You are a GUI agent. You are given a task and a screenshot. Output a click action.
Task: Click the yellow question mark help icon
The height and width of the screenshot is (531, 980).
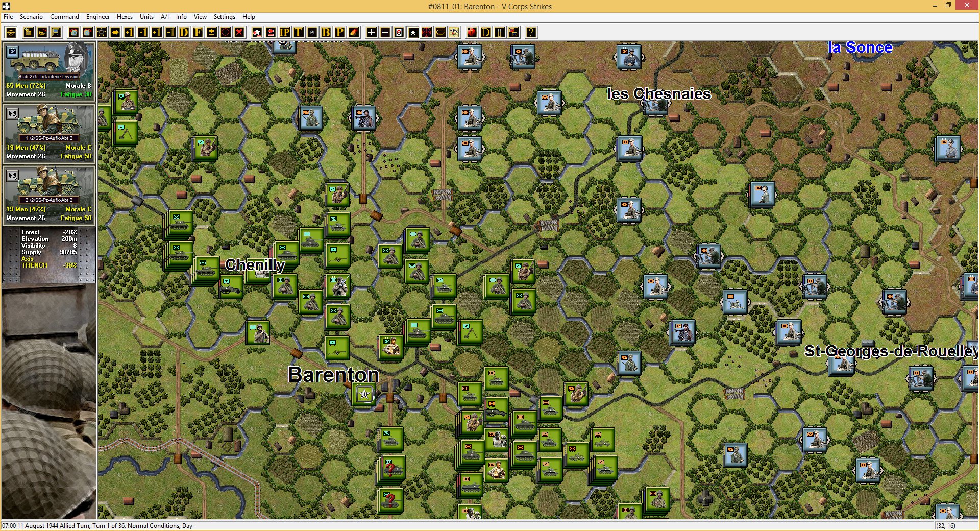[x=531, y=32]
